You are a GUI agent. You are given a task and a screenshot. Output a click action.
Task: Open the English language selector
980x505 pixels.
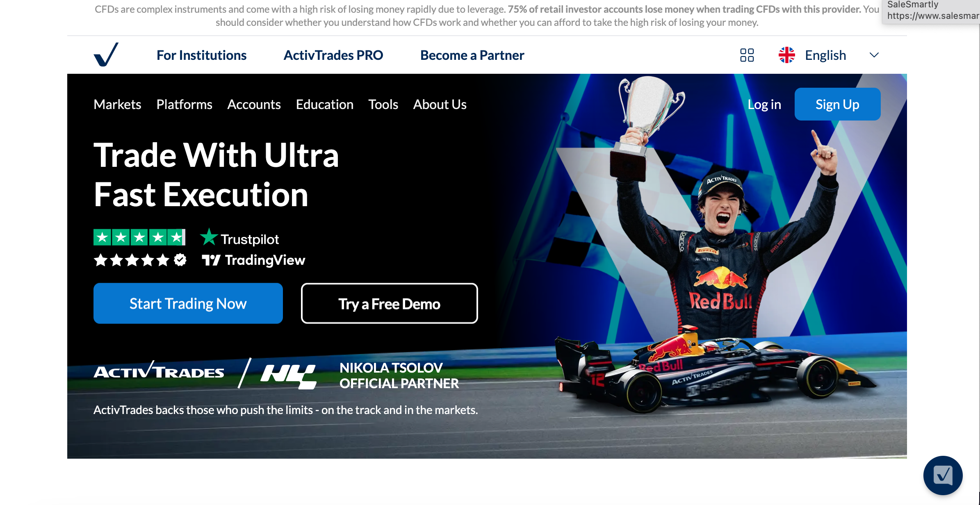[825, 55]
